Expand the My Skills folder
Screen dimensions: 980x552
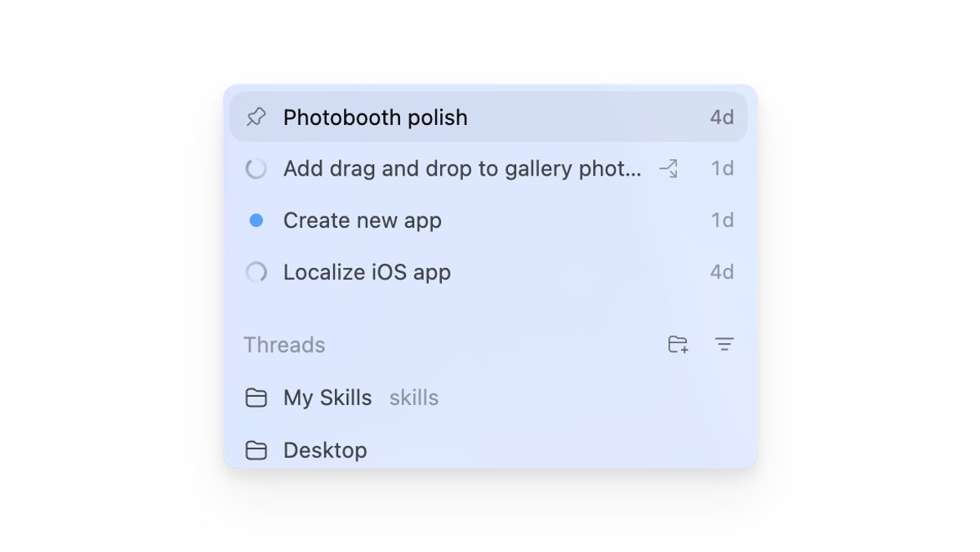[x=488, y=398]
